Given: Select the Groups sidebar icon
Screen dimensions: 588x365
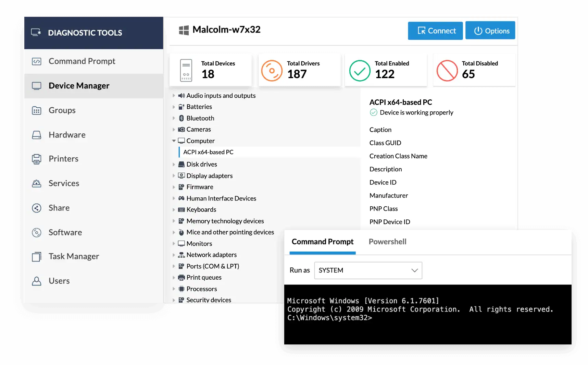Looking at the screenshot, I should tap(37, 111).
